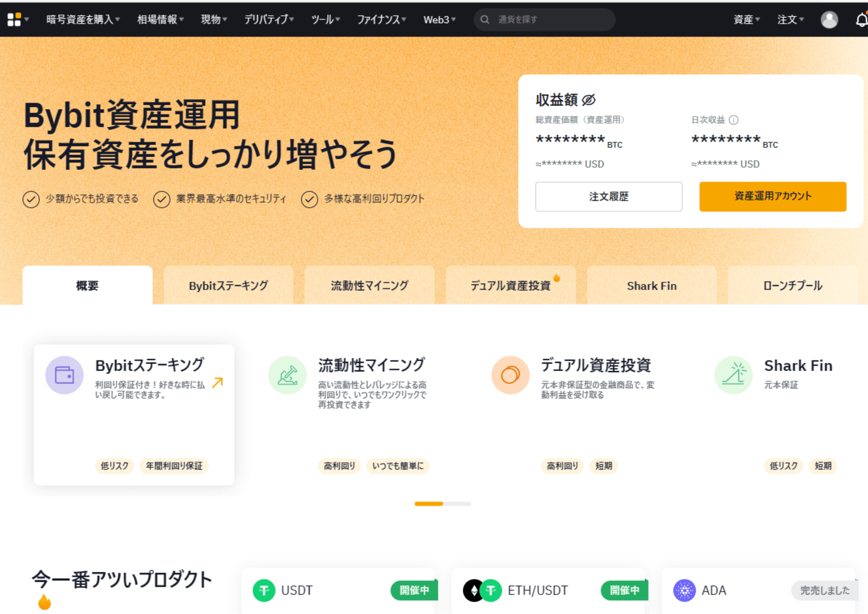868x614 pixels.
Task: Click the 短期 tag on Shark Fin card
Action: coord(823,466)
